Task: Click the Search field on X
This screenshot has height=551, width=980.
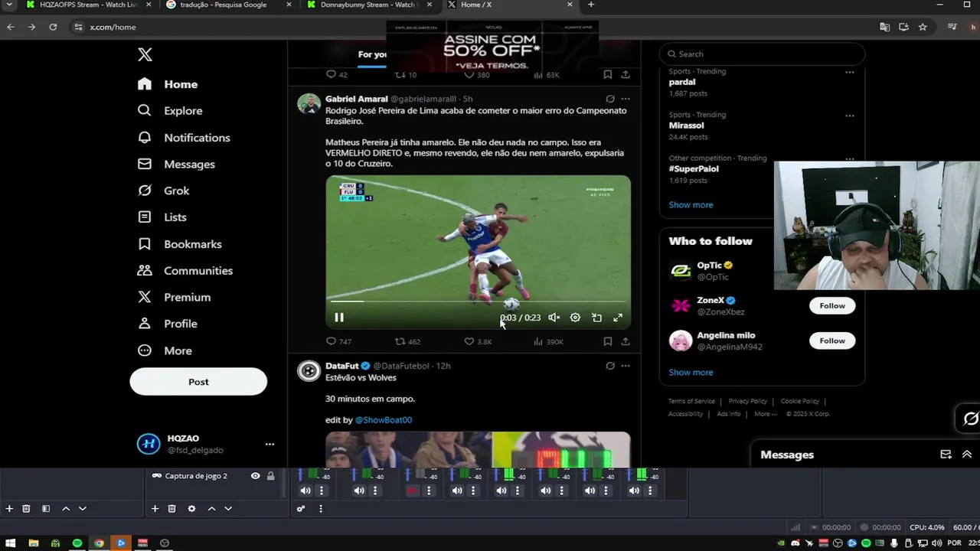Action: (x=762, y=54)
